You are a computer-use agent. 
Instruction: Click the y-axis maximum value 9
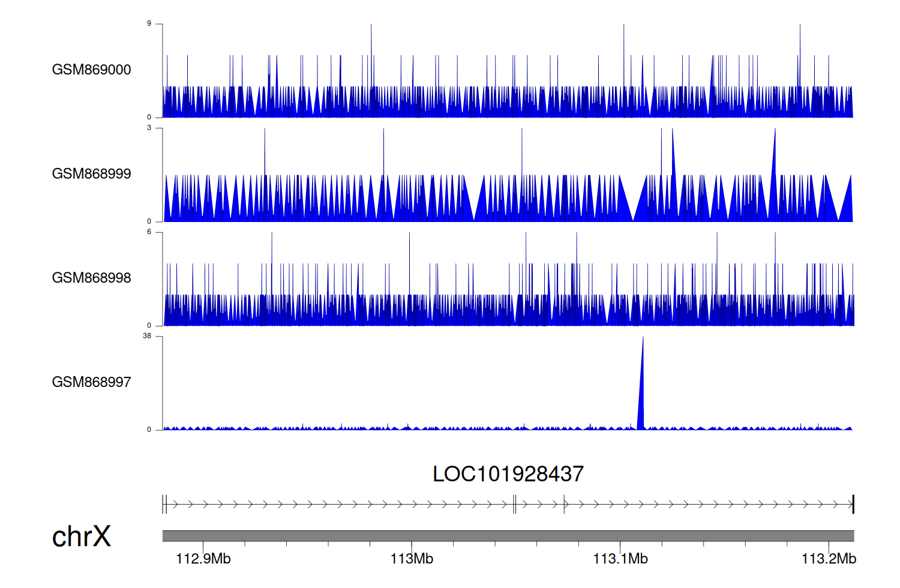click(149, 23)
